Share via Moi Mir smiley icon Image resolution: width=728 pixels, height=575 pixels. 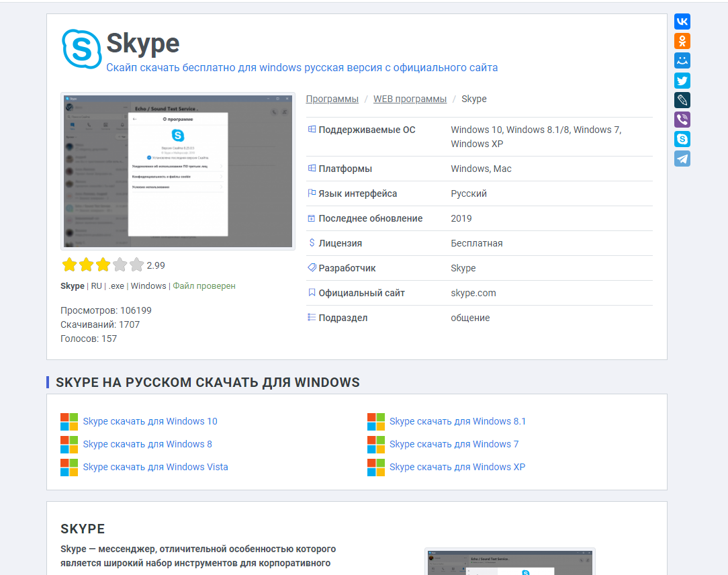[x=682, y=60]
